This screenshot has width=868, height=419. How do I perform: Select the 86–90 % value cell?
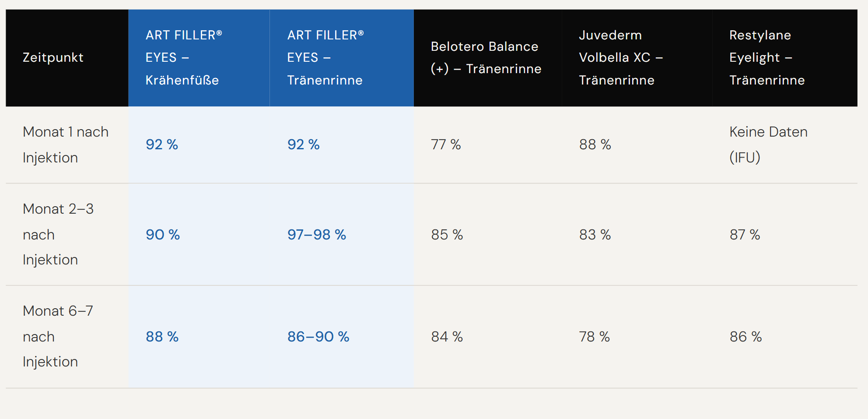(x=318, y=337)
